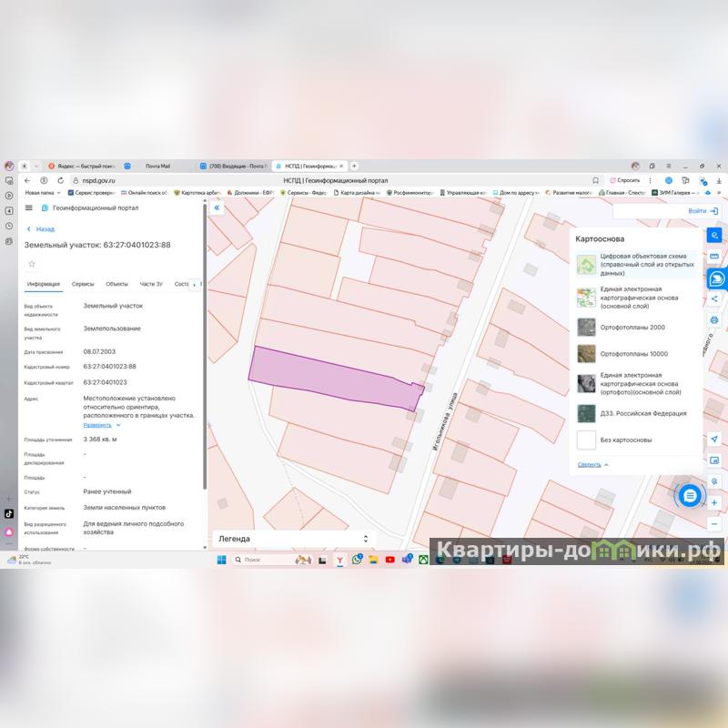Add the land parcel to favorites star
The height and width of the screenshot is (728, 728).
point(32,264)
